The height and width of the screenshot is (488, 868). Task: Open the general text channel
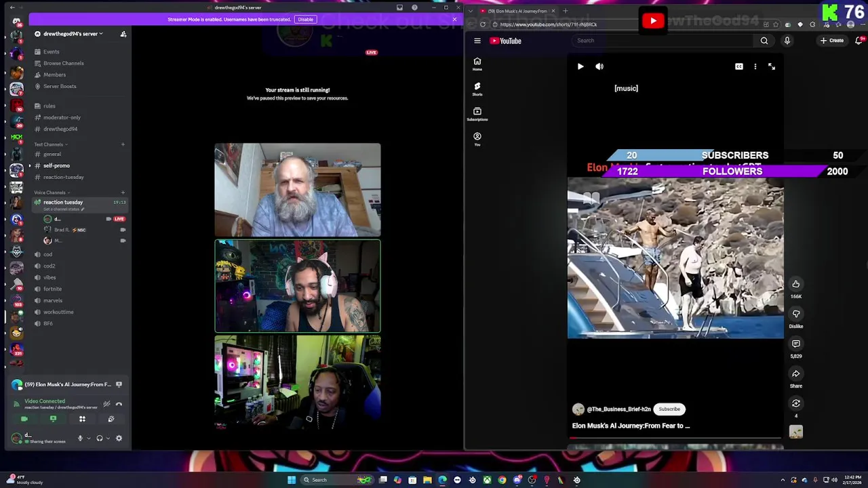[x=52, y=154]
